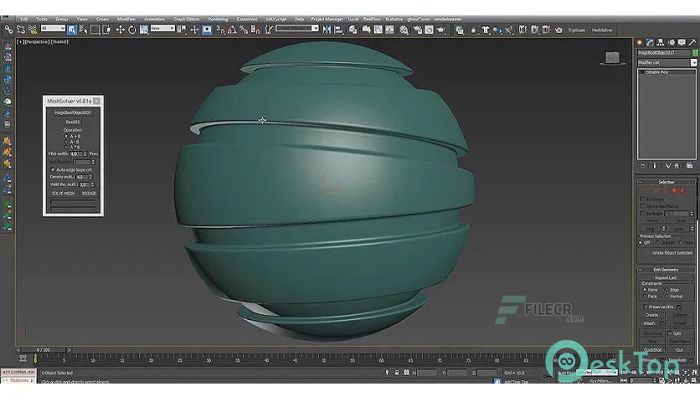Viewport: 700px width, 400px height.
Task: Set Preview Selection to Off
Action: pyautogui.click(x=641, y=242)
